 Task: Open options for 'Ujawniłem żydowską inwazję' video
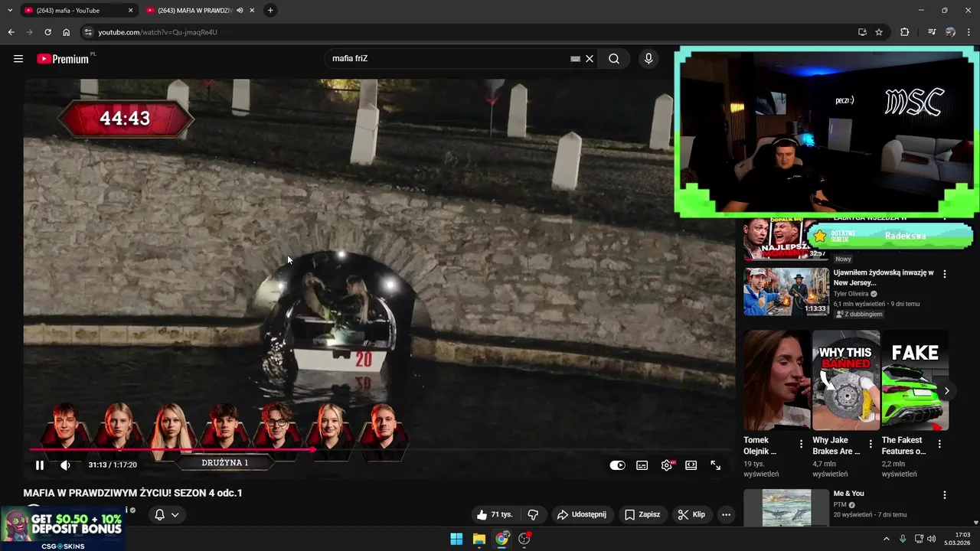(x=945, y=274)
